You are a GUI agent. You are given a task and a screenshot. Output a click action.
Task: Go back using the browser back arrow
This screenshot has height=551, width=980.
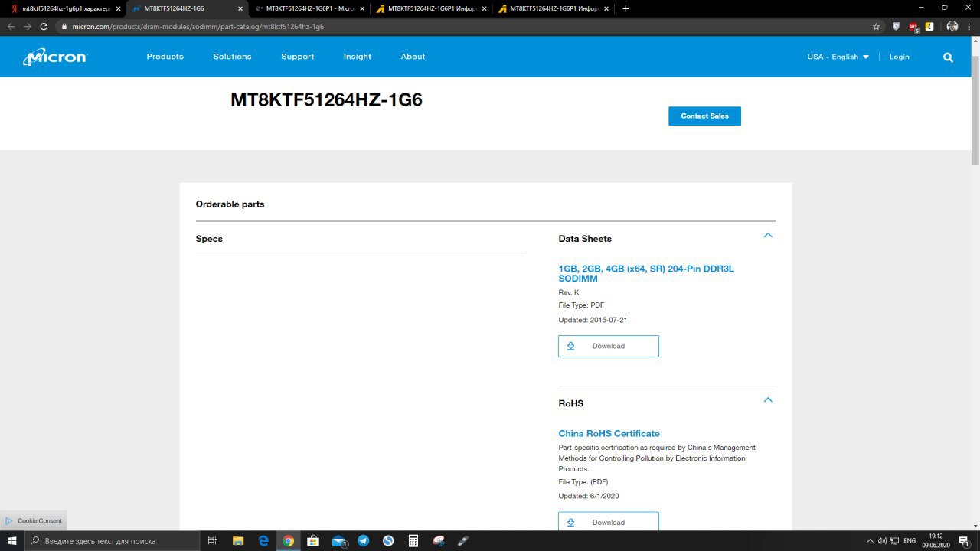point(11,26)
